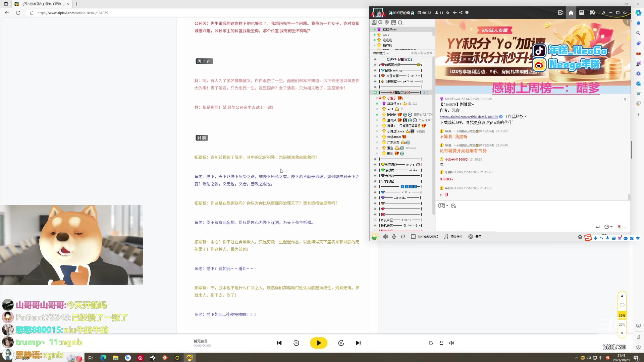
Task: Open the web player playlist
Action: [x=441, y=343]
